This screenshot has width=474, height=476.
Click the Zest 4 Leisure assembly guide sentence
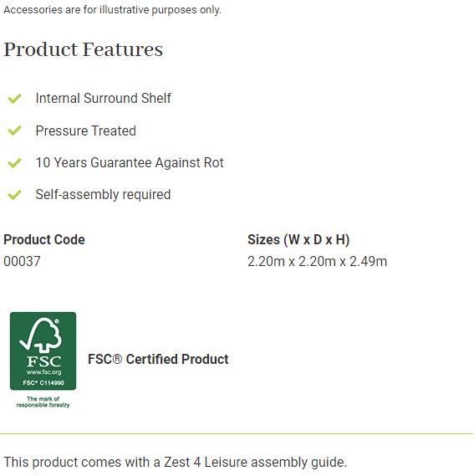pyautogui.click(x=175, y=463)
